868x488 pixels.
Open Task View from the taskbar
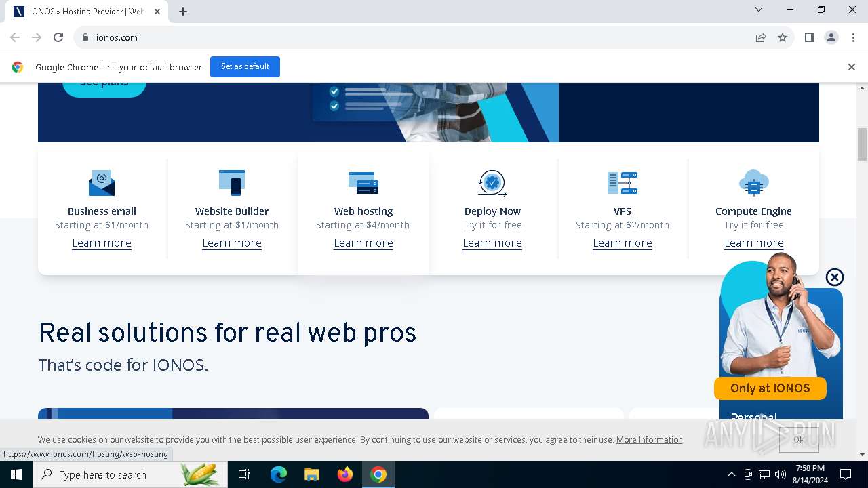pyautogui.click(x=244, y=474)
